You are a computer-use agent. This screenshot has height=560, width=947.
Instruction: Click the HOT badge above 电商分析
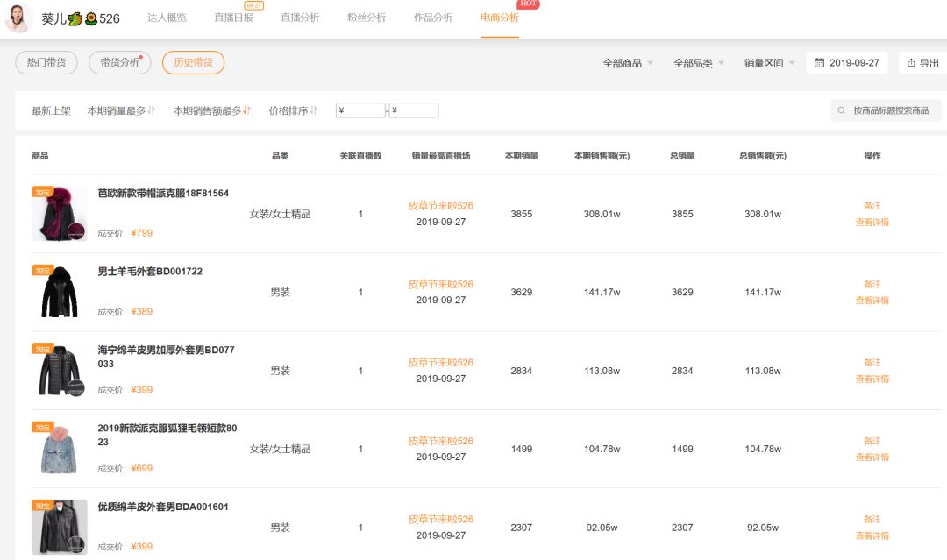click(527, 5)
